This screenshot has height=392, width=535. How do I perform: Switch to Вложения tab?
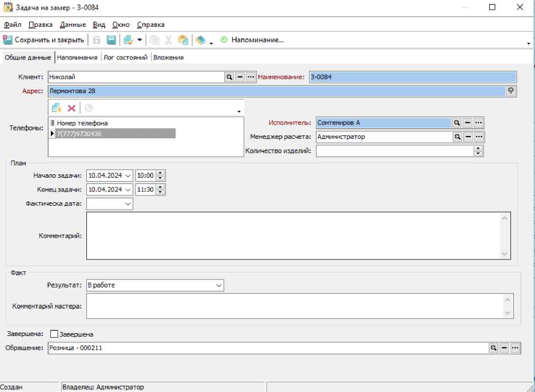point(168,57)
